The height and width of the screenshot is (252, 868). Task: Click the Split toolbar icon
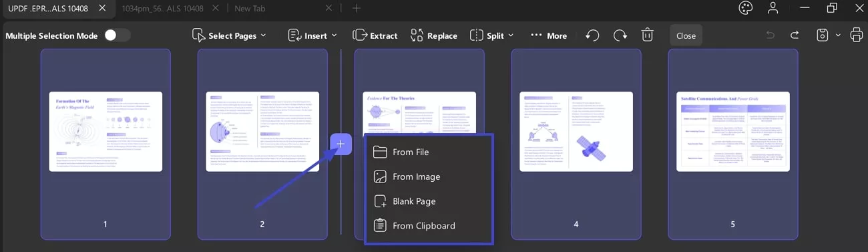click(477, 35)
